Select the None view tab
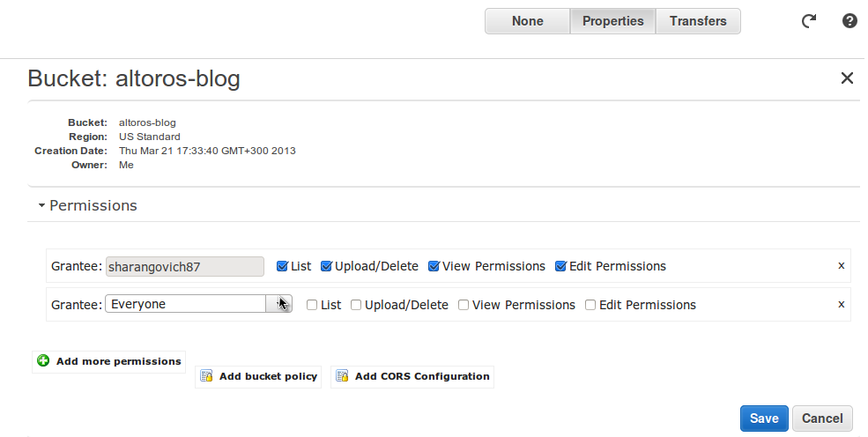Image resolution: width=868 pixels, height=437 pixels. pos(528,21)
